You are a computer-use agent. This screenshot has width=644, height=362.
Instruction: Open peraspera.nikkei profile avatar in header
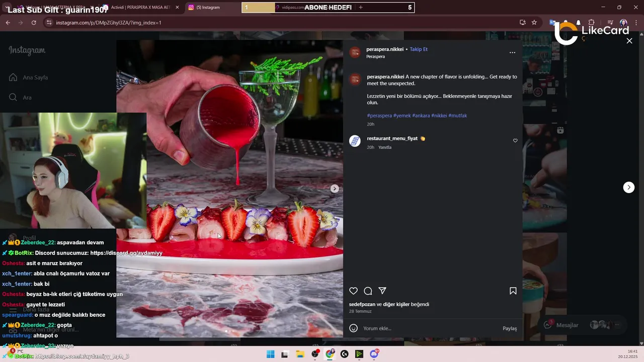click(355, 52)
